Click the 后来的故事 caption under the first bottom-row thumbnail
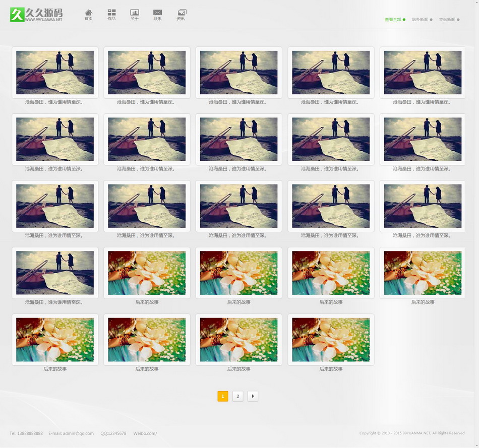 (55, 369)
